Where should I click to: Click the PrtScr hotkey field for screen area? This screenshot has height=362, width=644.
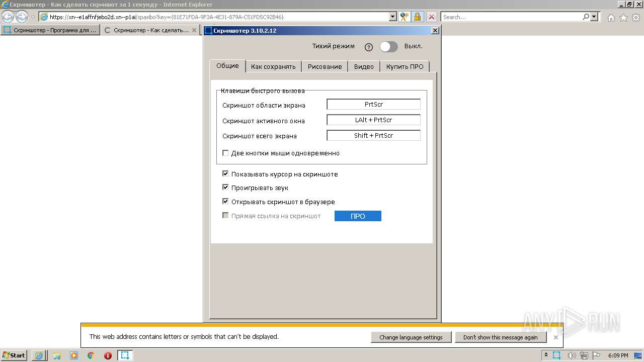point(373,104)
